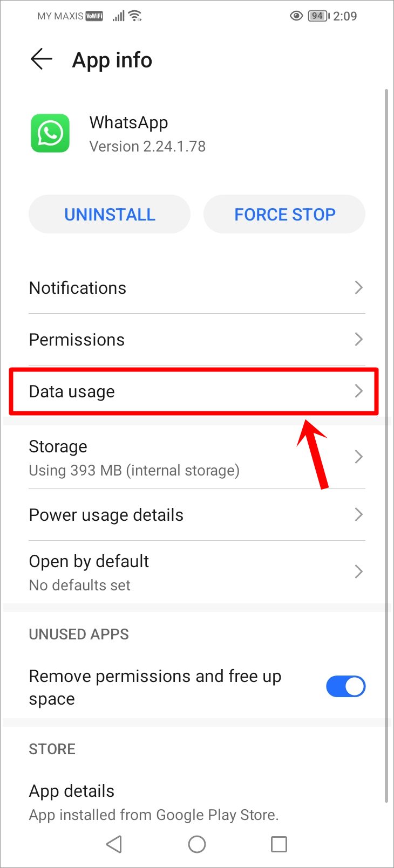
Task: Open Permissions via its right arrow
Action: click(x=358, y=340)
